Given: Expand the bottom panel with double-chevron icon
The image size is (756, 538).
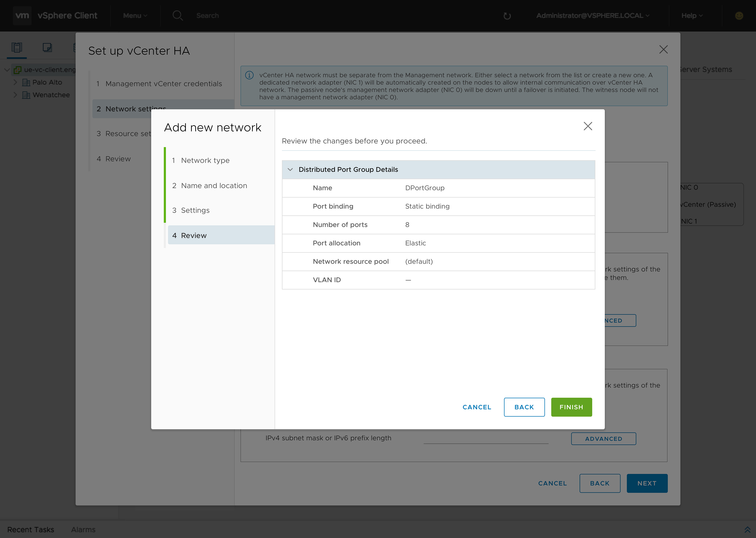Looking at the screenshot, I should [x=747, y=529].
